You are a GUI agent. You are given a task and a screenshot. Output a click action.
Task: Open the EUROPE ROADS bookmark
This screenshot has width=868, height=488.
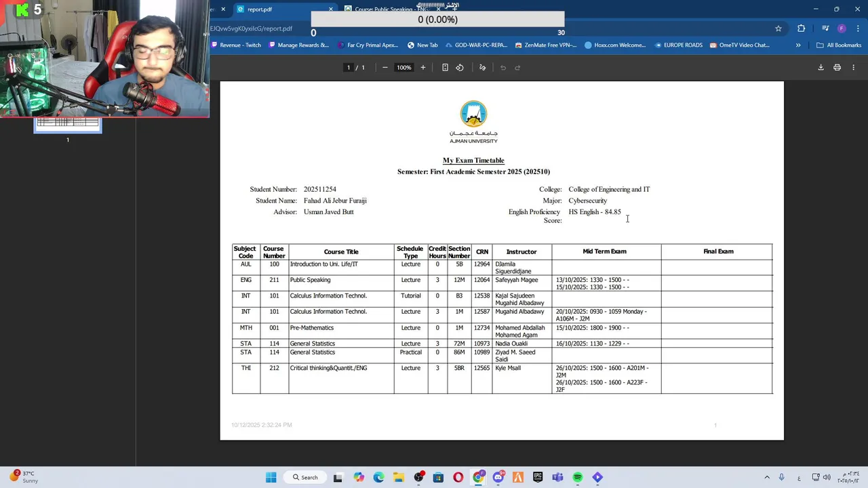coord(679,45)
